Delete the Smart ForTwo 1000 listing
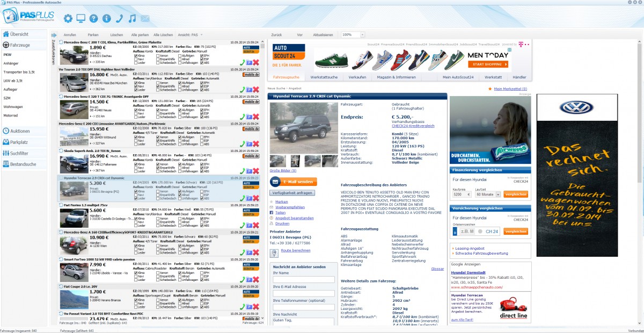Image resolution: width=644 pixels, height=333 pixels. (256, 279)
